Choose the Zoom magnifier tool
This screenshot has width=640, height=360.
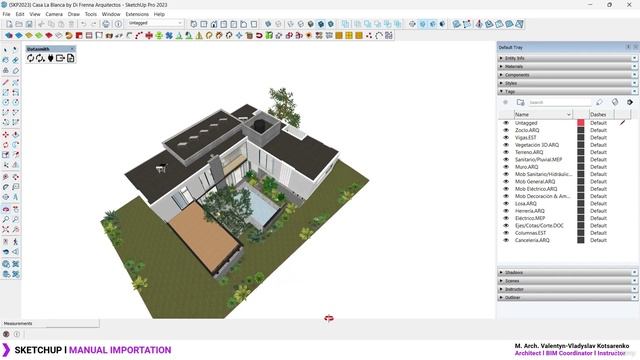(5, 219)
